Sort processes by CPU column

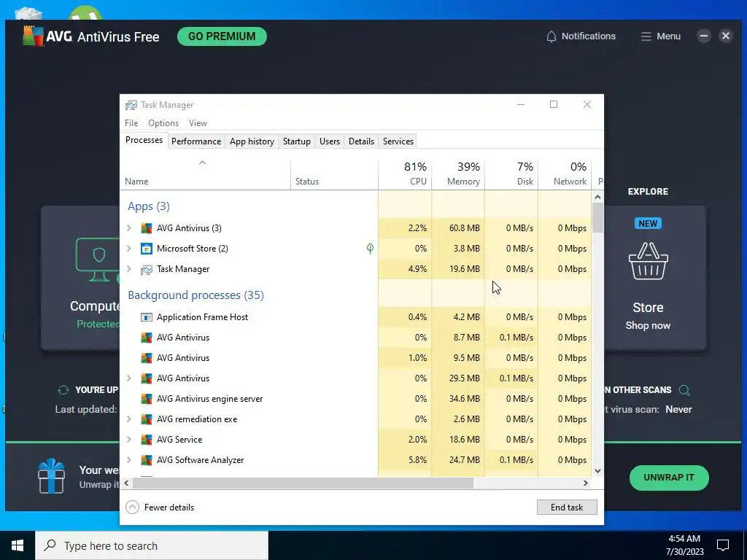(x=405, y=174)
